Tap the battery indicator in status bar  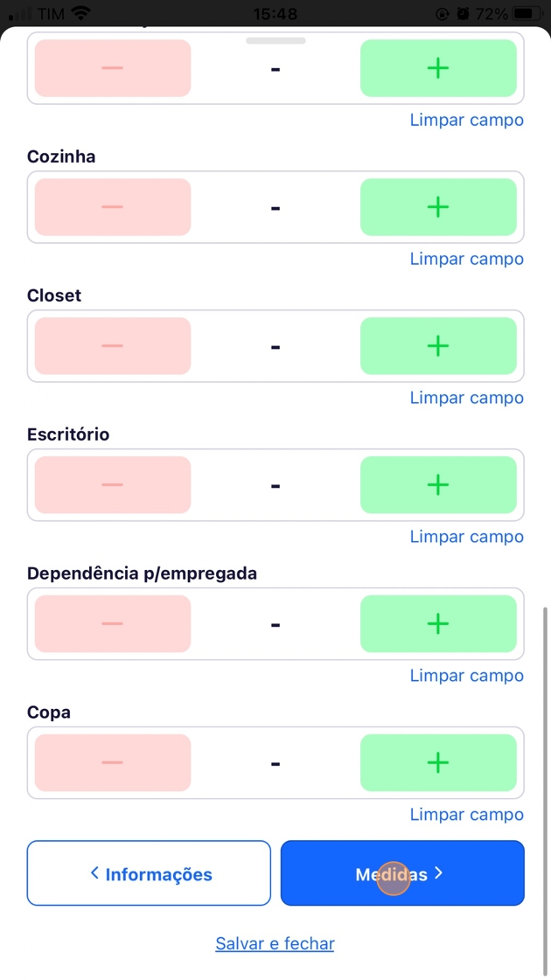(527, 14)
